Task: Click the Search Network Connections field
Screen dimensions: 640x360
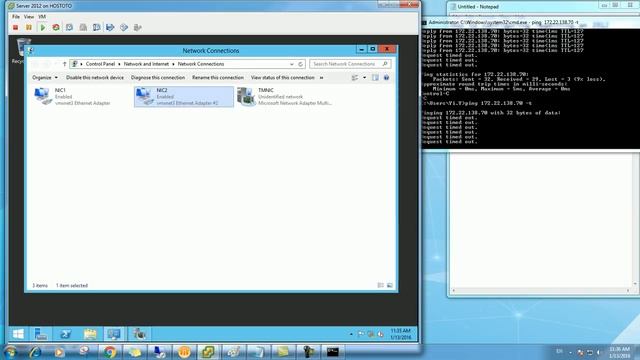Action: point(350,64)
